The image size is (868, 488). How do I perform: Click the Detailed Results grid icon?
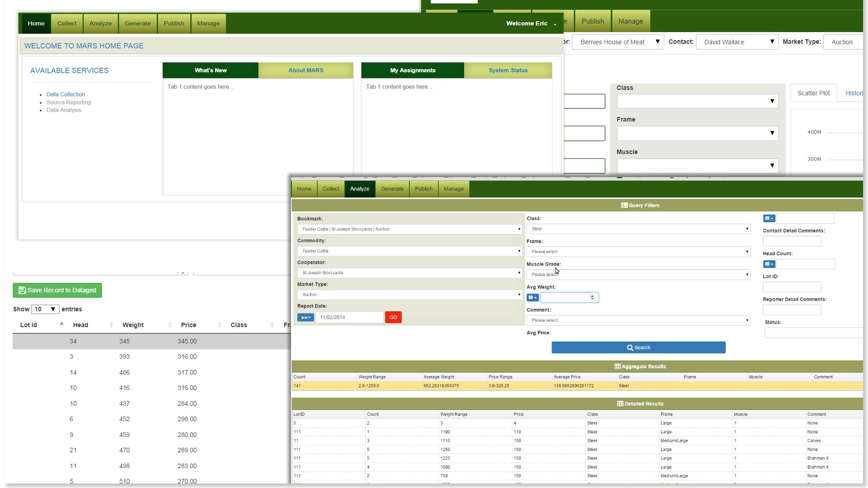(x=620, y=404)
